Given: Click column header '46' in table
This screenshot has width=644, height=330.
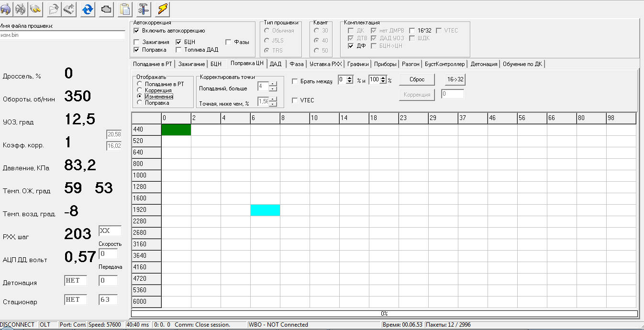Looking at the screenshot, I should point(502,118).
